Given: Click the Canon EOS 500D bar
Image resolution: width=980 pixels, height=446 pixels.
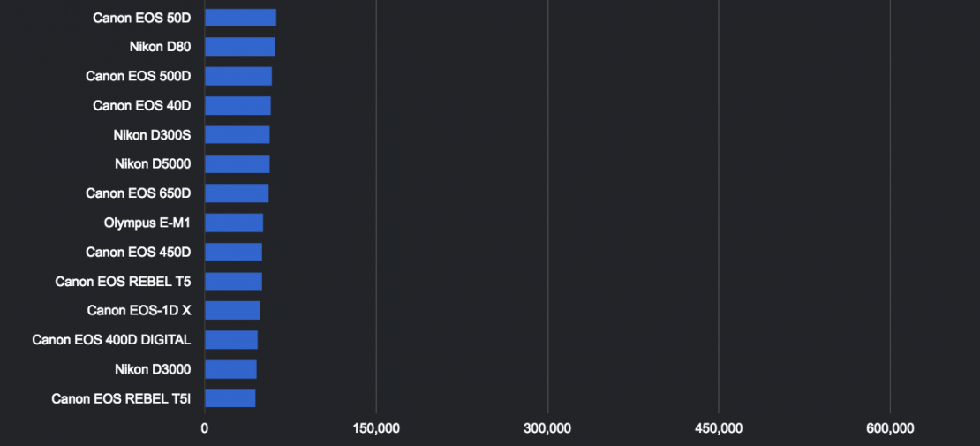Looking at the screenshot, I should tap(237, 76).
